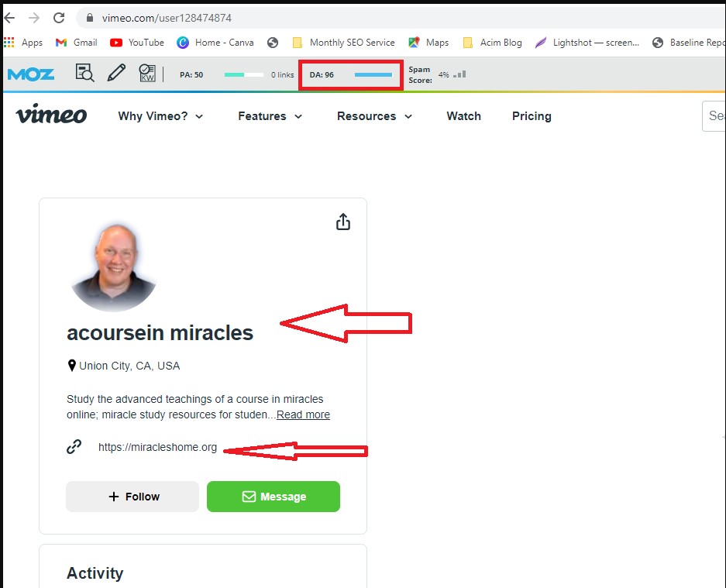This screenshot has height=588, width=726.
Task: Click the PA: 50 metric in MozBar
Action: pyautogui.click(x=191, y=74)
